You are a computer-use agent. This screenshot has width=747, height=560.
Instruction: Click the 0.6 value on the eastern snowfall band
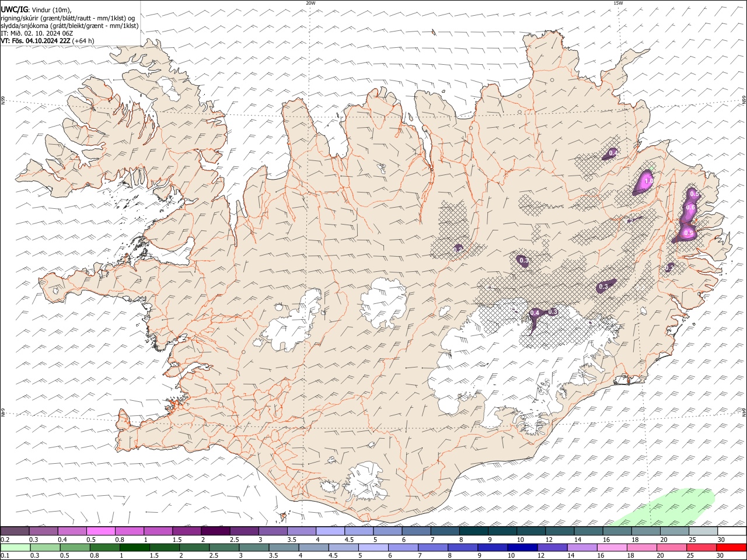(690, 208)
